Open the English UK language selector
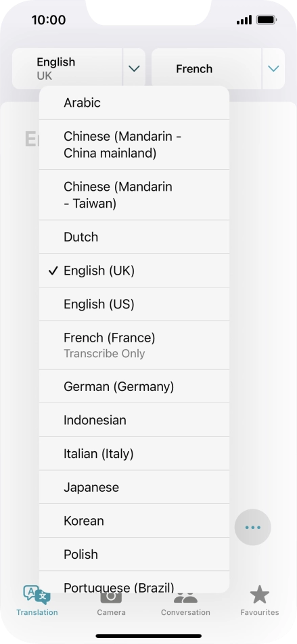This screenshot has width=297, height=644. [68, 68]
